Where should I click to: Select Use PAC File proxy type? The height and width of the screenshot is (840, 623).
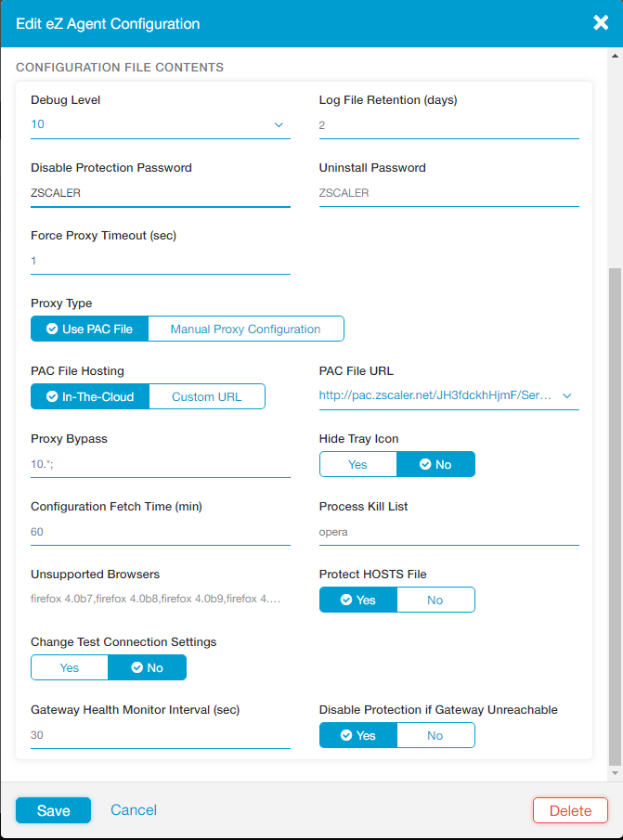click(x=89, y=330)
